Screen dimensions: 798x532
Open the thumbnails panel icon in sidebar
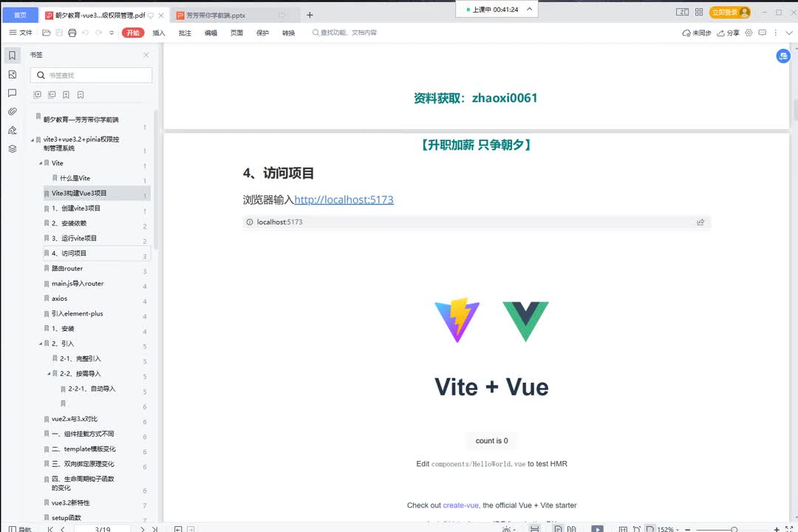[x=13, y=75]
